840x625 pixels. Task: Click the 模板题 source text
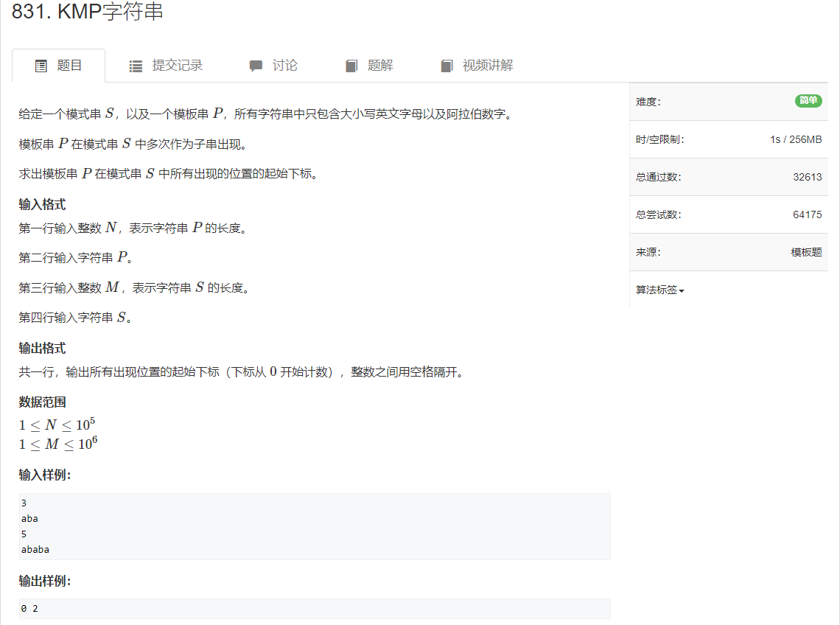click(x=806, y=252)
